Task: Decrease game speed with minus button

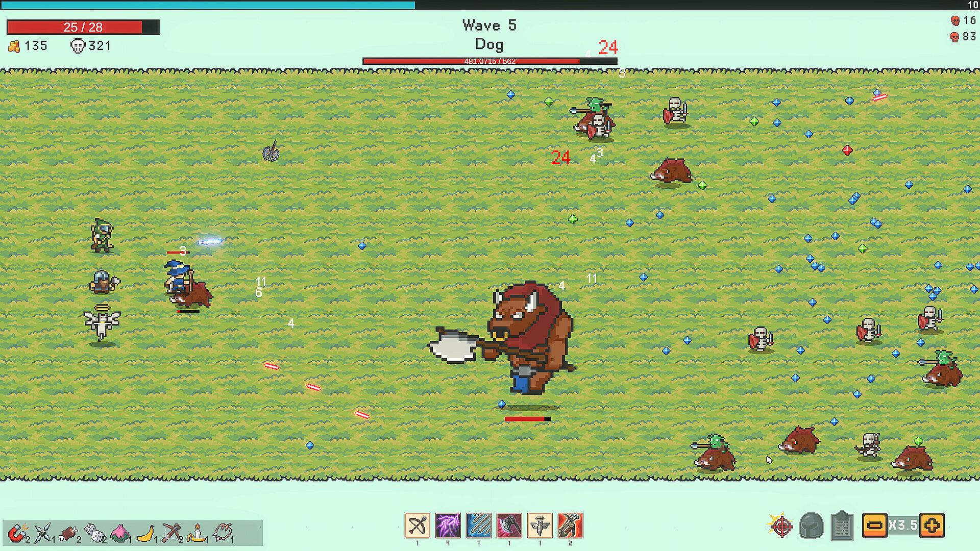Action: point(874,525)
